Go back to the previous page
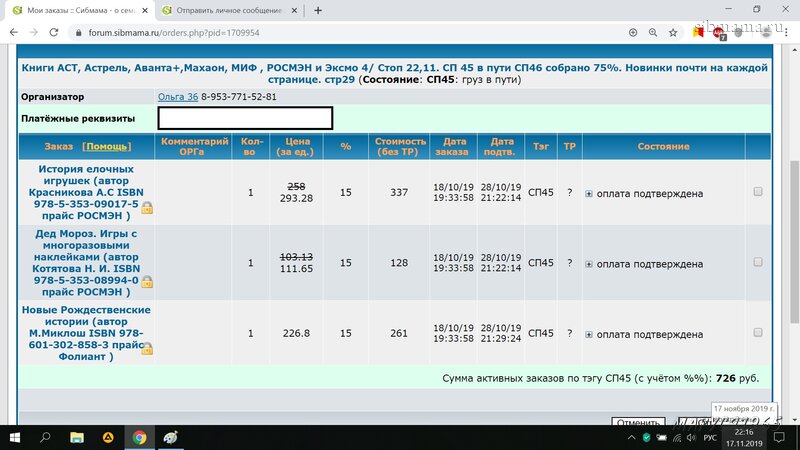 14,32
